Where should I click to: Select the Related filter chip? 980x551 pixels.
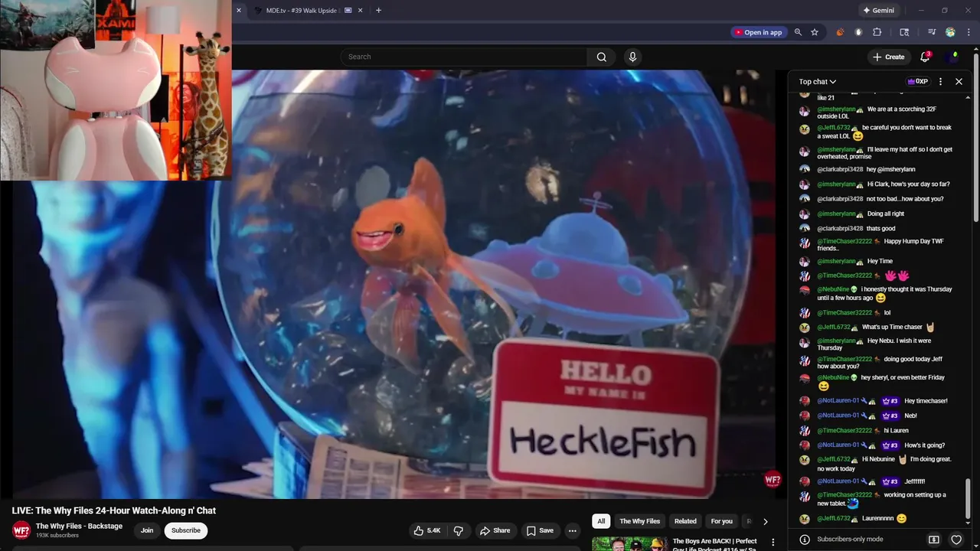[x=685, y=521]
